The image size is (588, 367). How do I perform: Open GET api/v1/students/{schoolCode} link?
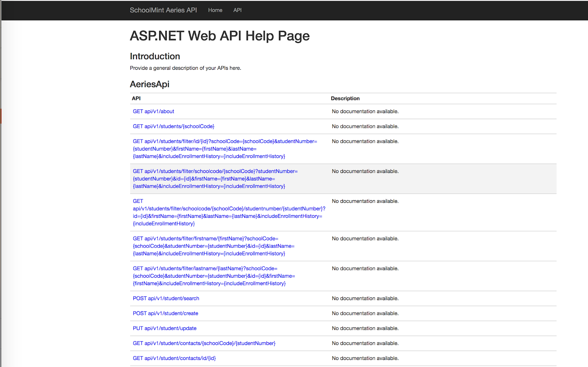(173, 126)
